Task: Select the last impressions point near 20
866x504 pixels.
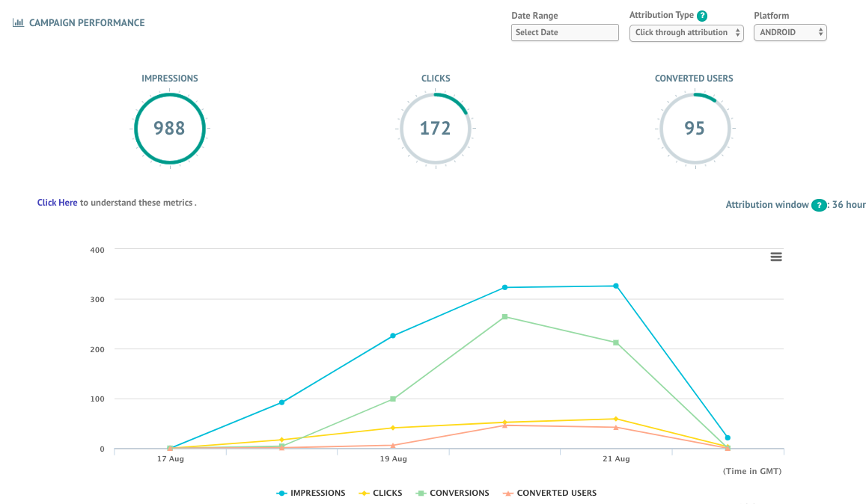Action: pos(728,437)
